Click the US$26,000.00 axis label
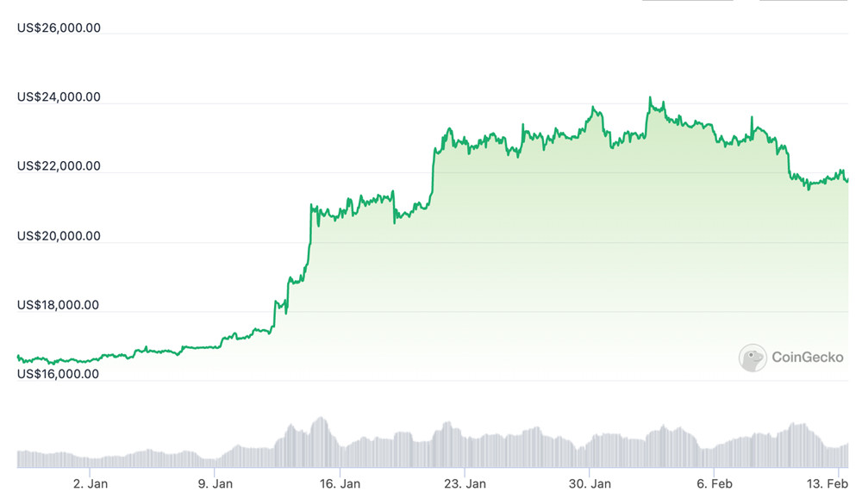 [x=59, y=28]
